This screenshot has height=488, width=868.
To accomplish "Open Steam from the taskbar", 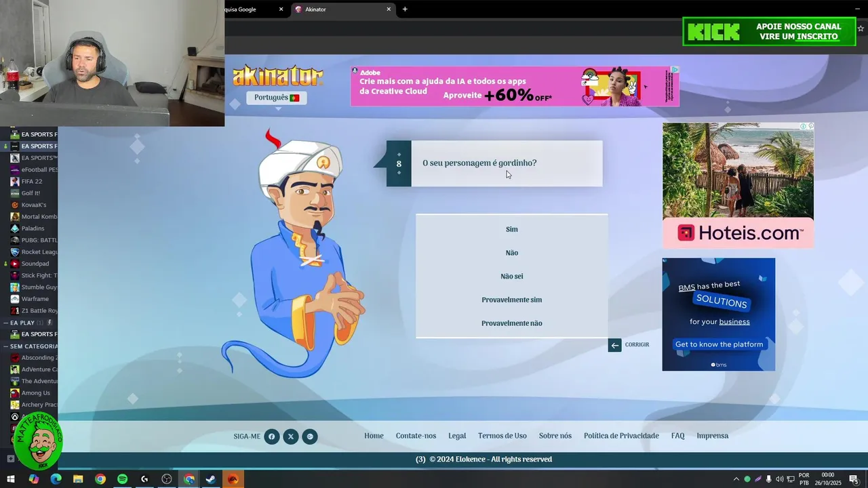I will pyautogui.click(x=211, y=479).
